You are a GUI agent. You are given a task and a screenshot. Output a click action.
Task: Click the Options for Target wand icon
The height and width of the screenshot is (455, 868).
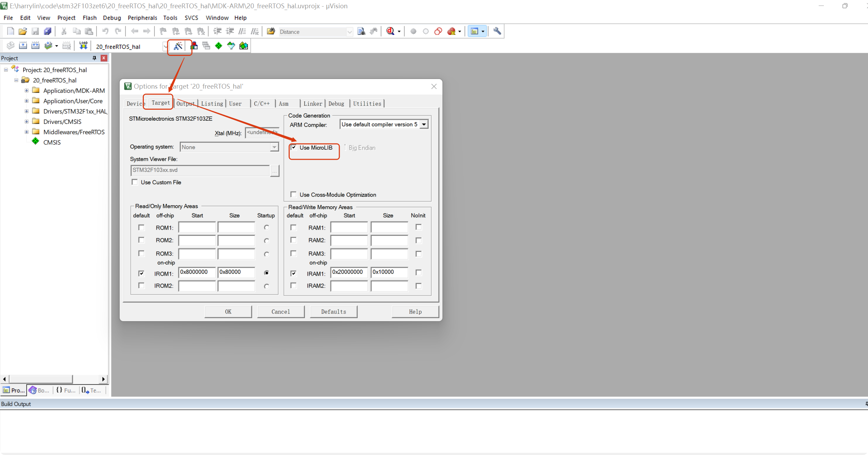(178, 46)
